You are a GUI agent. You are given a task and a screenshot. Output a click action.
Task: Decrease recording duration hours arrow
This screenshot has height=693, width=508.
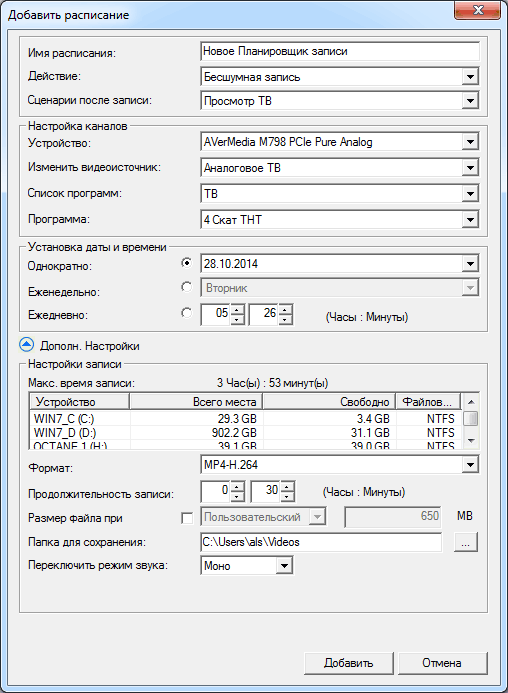click(x=237, y=497)
